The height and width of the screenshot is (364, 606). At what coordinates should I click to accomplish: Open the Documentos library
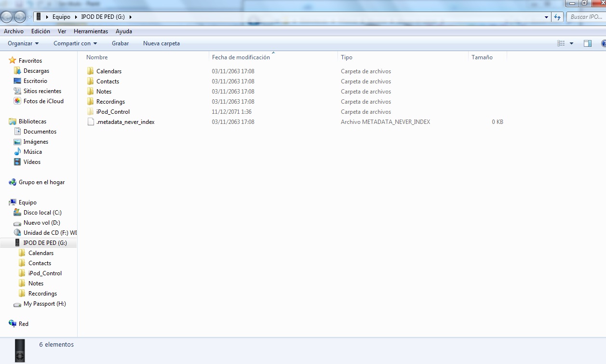click(40, 132)
